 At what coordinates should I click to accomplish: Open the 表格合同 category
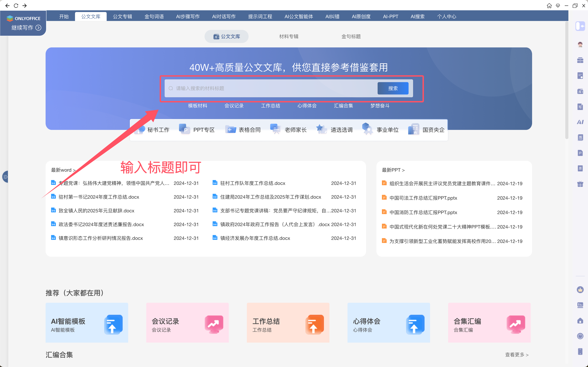pos(243,130)
